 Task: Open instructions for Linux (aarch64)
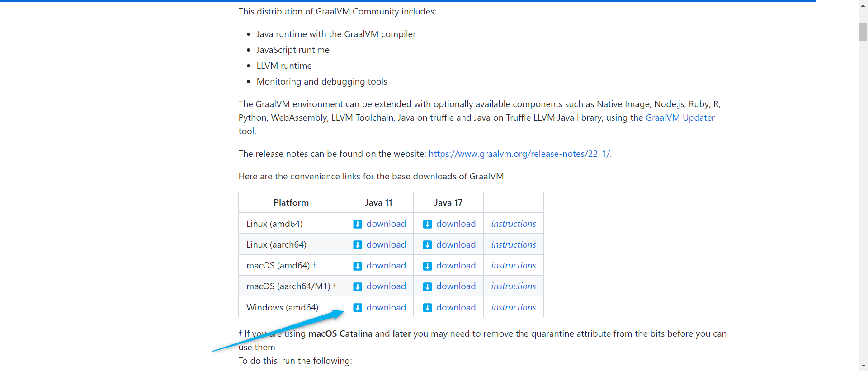[514, 244]
